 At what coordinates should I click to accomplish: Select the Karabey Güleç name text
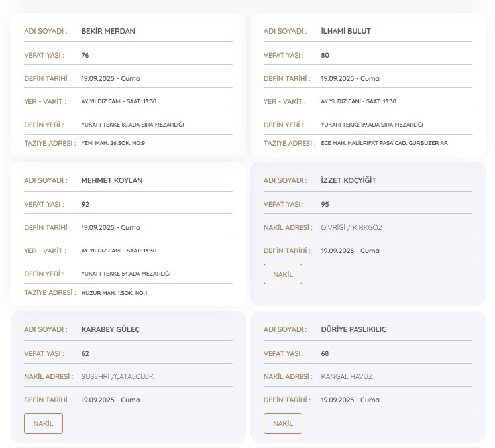click(110, 329)
